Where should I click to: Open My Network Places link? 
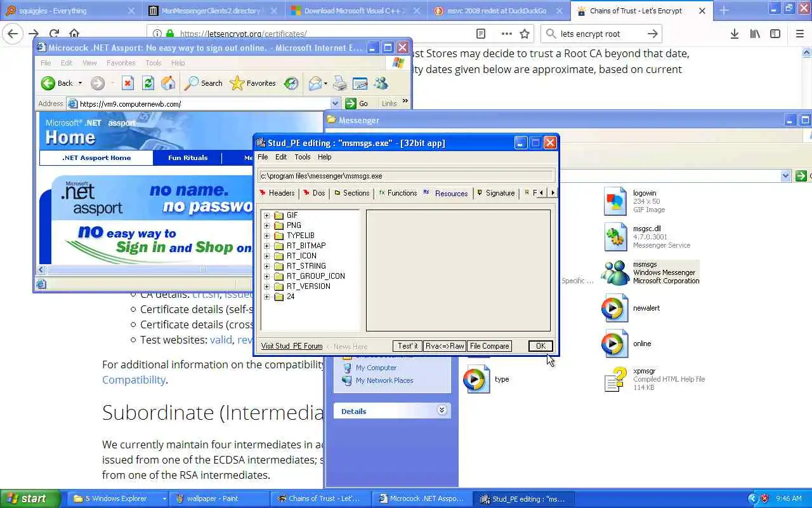[x=384, y=380]
